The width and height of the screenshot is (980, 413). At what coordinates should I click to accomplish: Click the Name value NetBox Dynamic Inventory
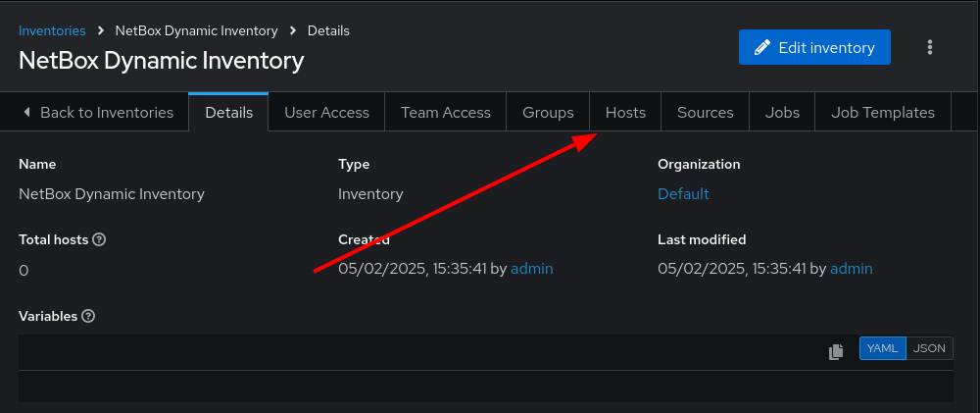[112, 194]
